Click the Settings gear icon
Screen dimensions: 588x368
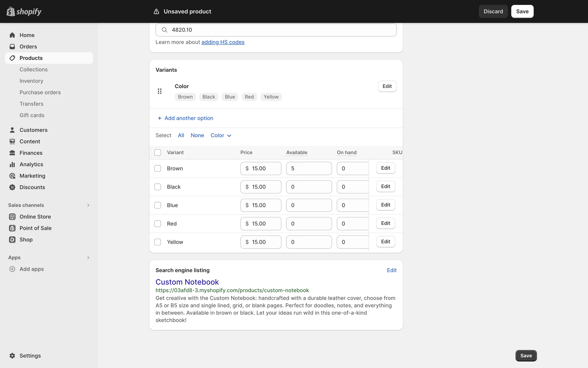click(x=12, y=356)
